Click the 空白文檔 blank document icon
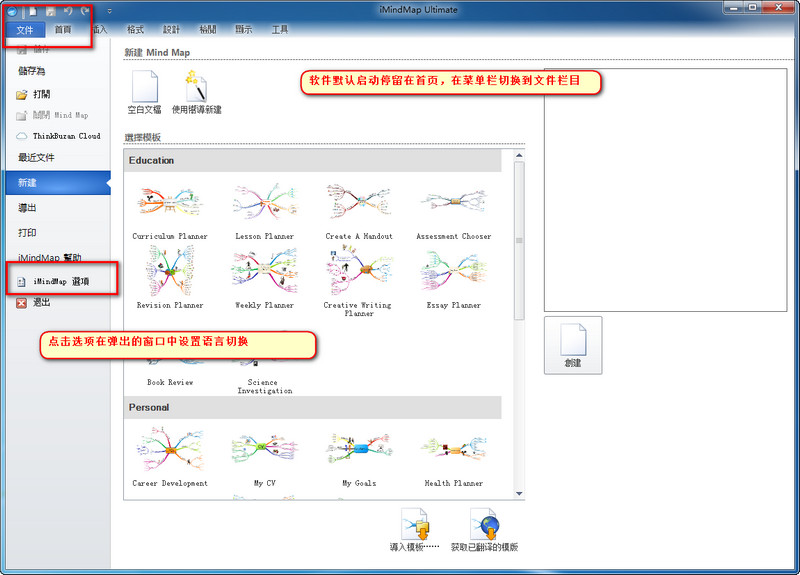Screen dimensions: 800x575 point(145,87)
